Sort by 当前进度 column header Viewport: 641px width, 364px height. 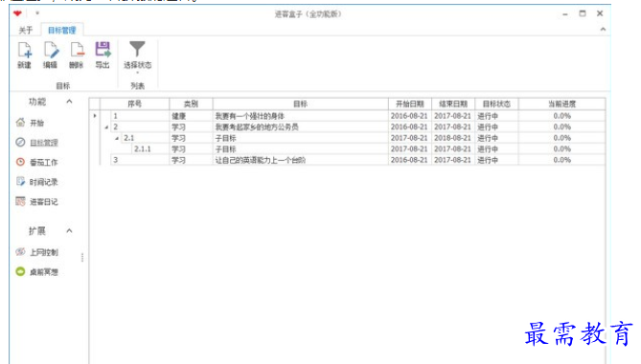pyautogui.click(x=561, y=103)
